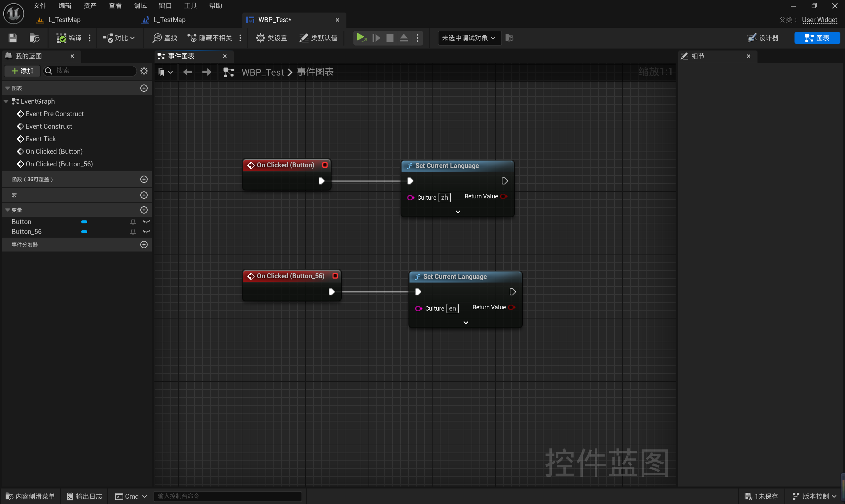The height and width of the screenshot is (504, 845).
Task: Click My Blueprint panel settings gear
Action: 144,71
